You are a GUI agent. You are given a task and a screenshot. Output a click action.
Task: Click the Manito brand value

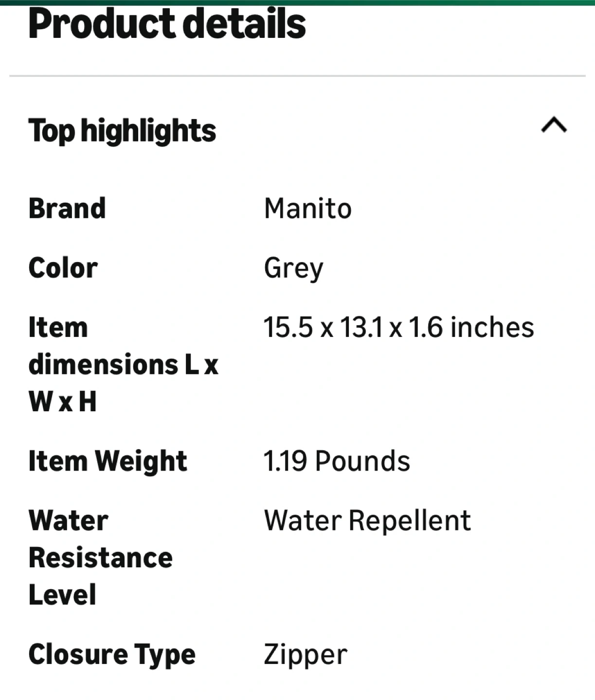[x=307, y=209]
